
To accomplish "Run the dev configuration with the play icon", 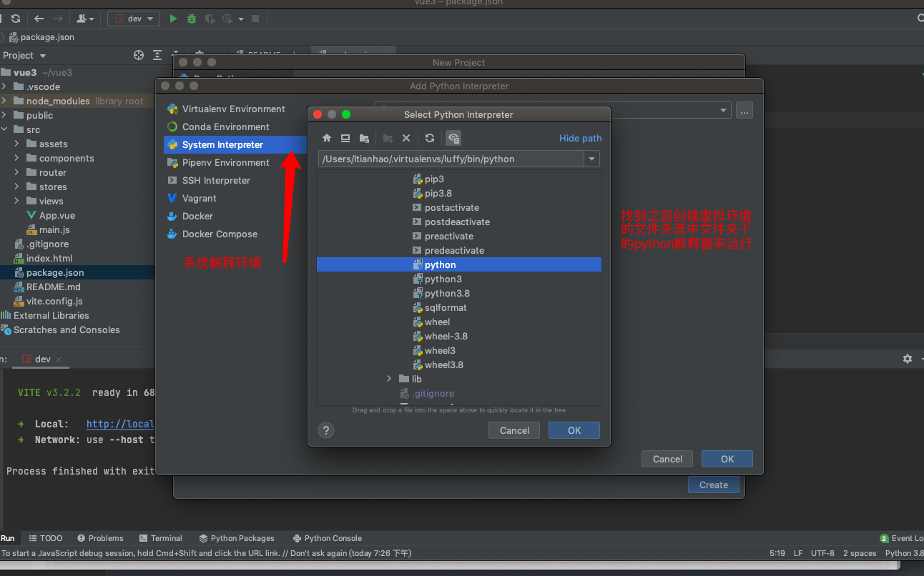I will 173,19.
